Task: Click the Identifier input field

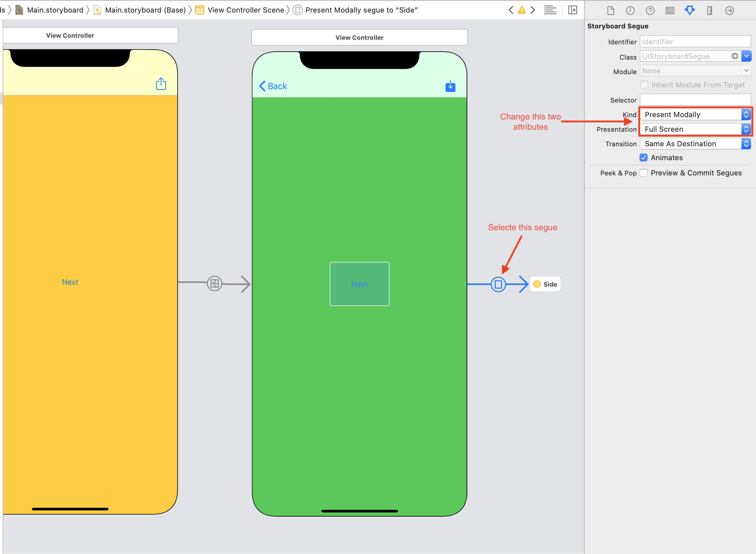Action: (x=695, y=41)
